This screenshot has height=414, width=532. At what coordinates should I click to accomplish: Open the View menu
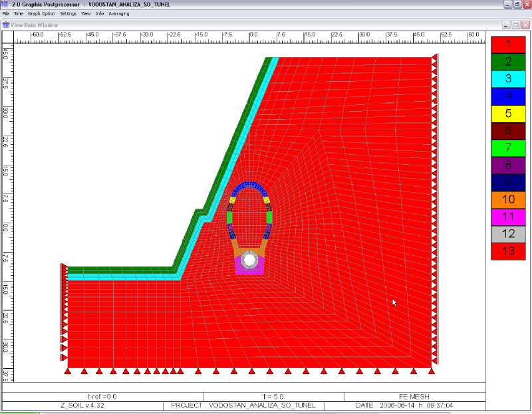pos(86,13)
